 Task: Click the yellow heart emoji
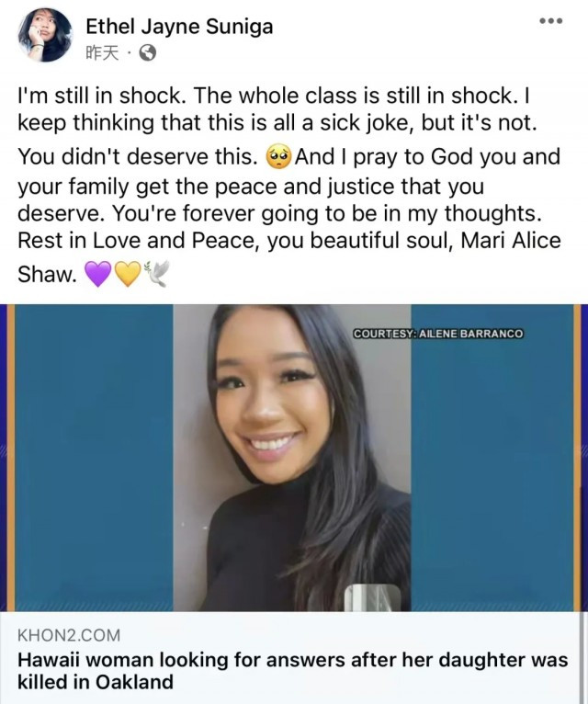click(128, 274)
